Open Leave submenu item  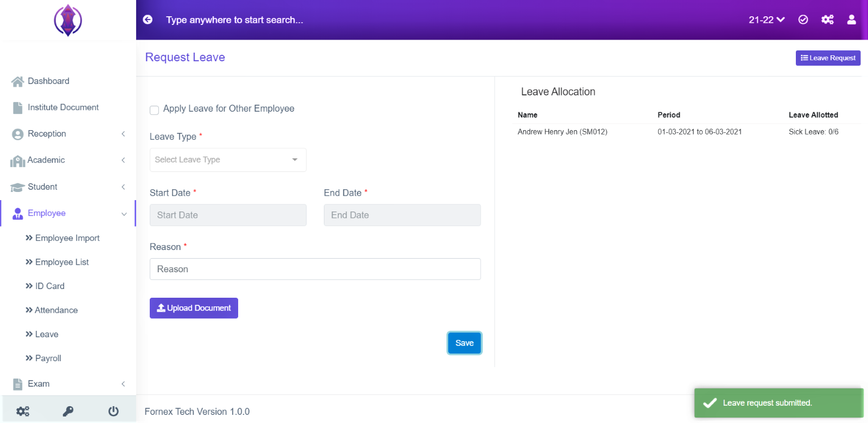tap(47, 334)
